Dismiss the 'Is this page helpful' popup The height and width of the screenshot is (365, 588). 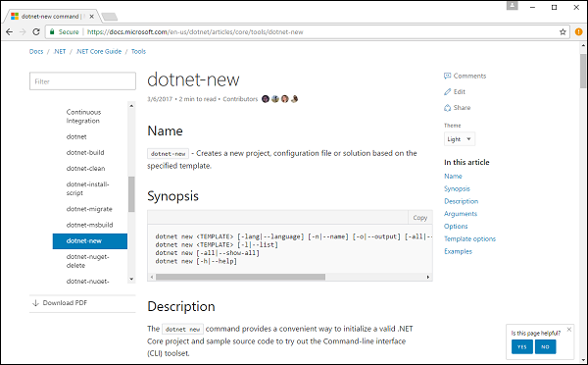(x=568, y=330)
